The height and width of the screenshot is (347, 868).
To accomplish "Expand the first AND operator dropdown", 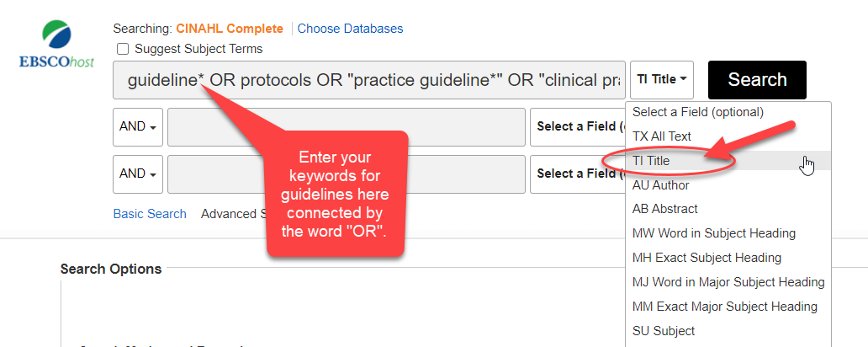I will [x=138, y=127].
